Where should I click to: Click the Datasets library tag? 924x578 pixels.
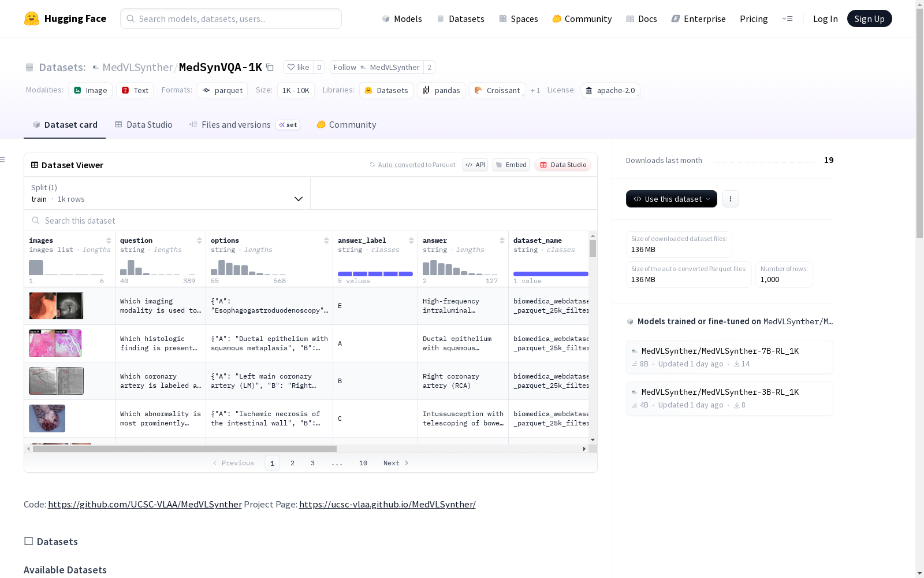click(x=386, y=90)
